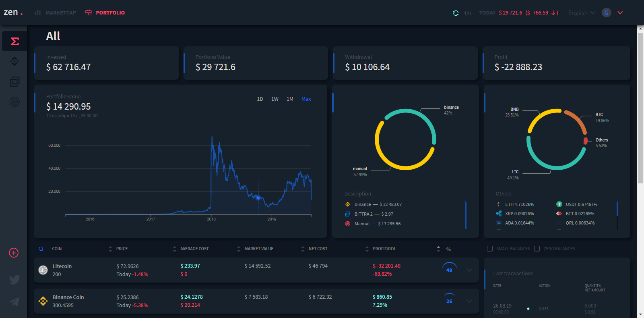Switch chart range to 1M

(290, 99)
